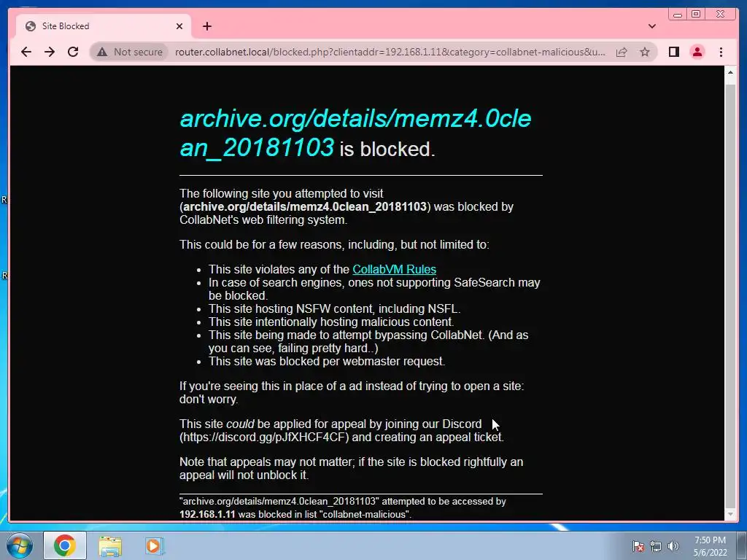Open Windows Explorer from taskbar
This screenshot has height=560, width=747.
coord(110,546)
